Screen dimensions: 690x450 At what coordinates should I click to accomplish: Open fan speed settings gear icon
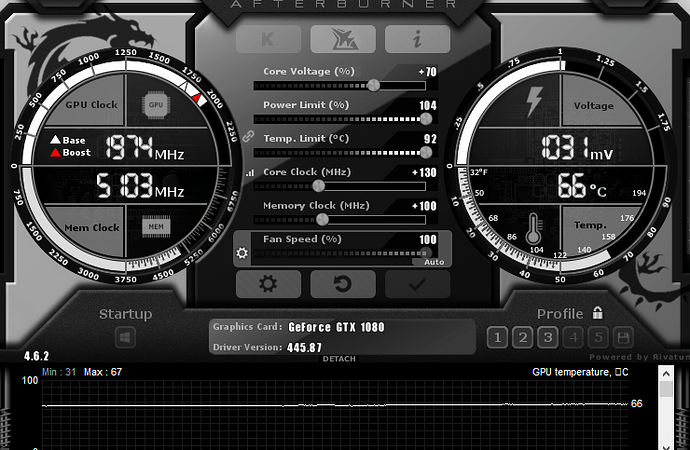click(x=242, y=253)
